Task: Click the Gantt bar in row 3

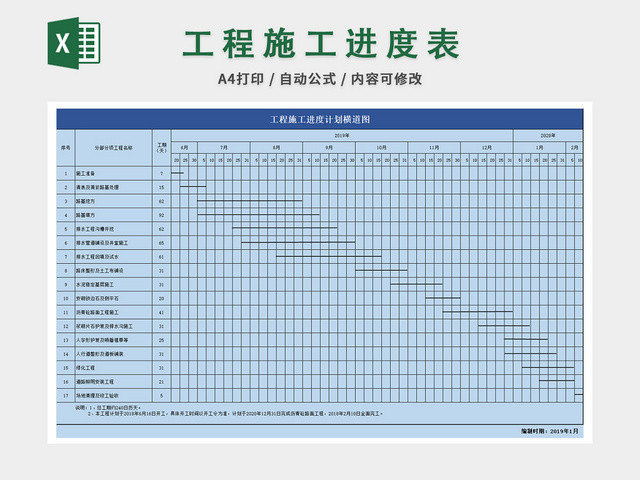Action: 250,200
